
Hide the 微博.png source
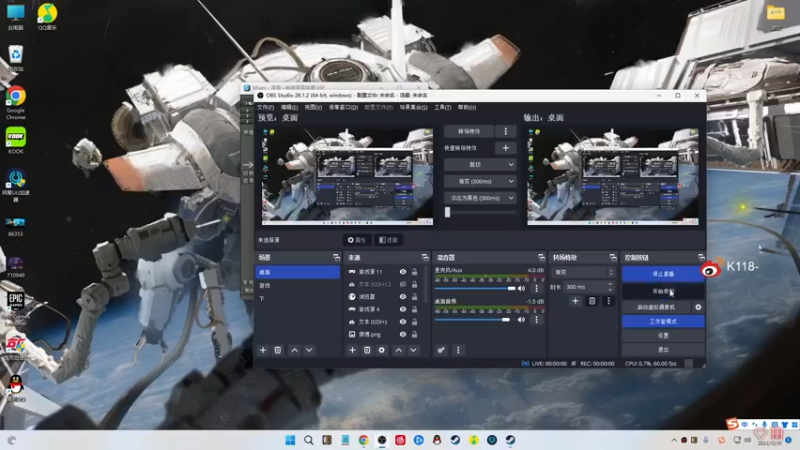(403, 334)
